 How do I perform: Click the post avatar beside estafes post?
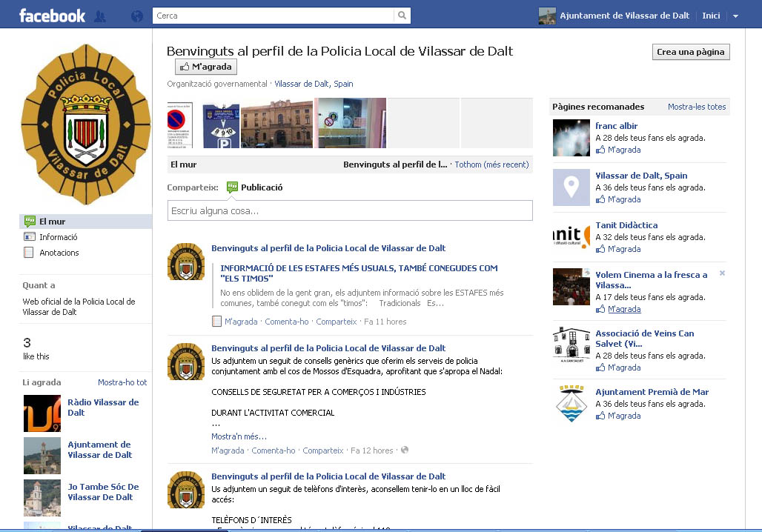click(185, 262)
